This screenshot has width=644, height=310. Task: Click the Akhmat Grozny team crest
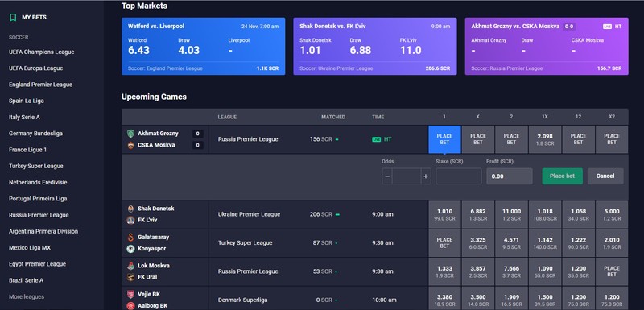click(x=130, y=134)
